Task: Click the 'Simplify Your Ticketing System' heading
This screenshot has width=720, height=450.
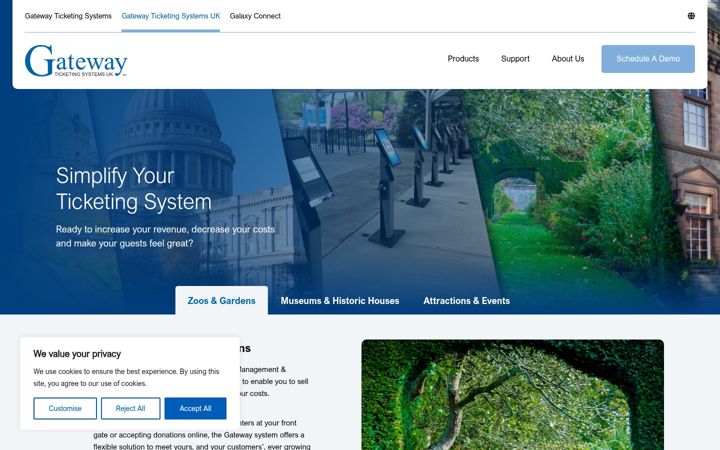Action: pos(134,189)
